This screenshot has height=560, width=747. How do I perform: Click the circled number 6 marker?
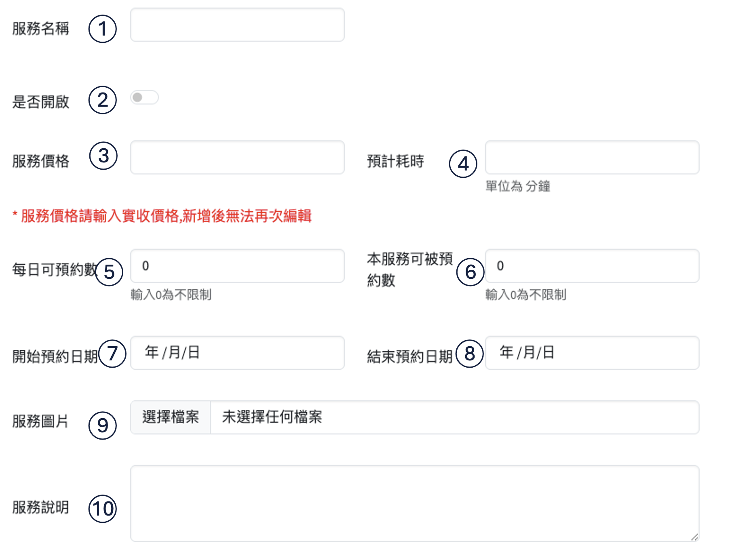pyautogui.click(x=470, y=272)
